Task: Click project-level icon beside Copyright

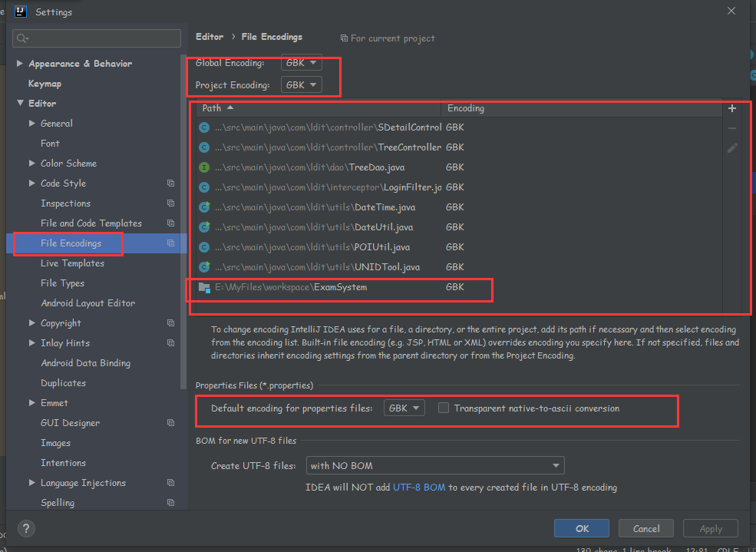Action: point(170,323)
